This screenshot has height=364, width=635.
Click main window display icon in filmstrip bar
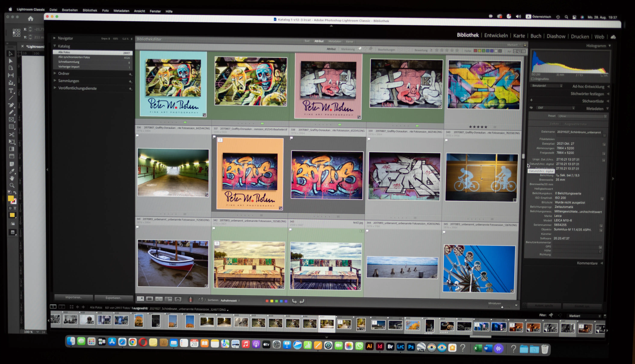[x=53, y=306]
